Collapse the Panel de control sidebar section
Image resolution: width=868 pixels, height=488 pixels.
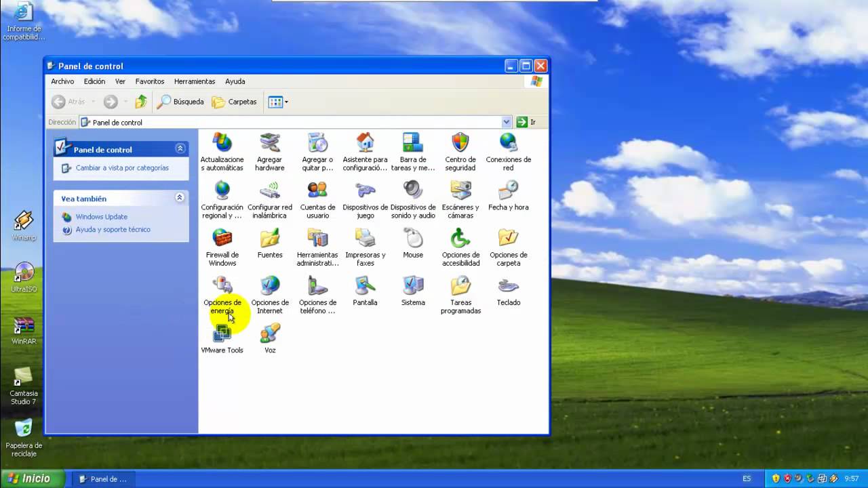coord(180,148)
